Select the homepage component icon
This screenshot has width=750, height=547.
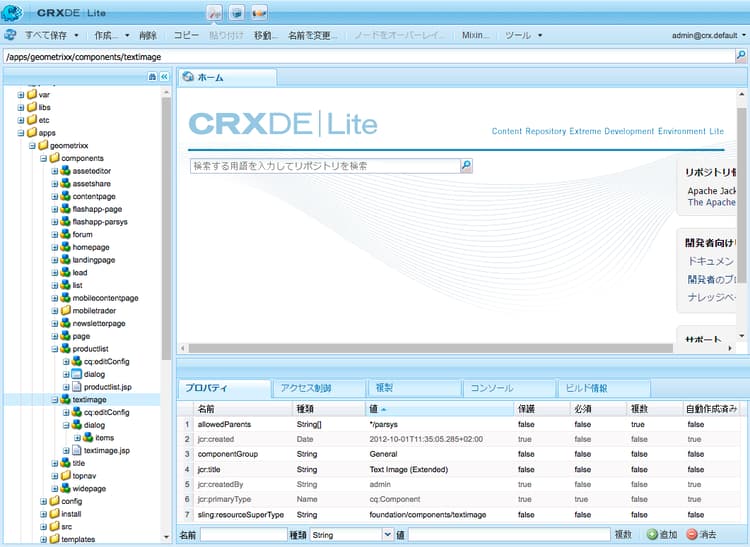66,247
